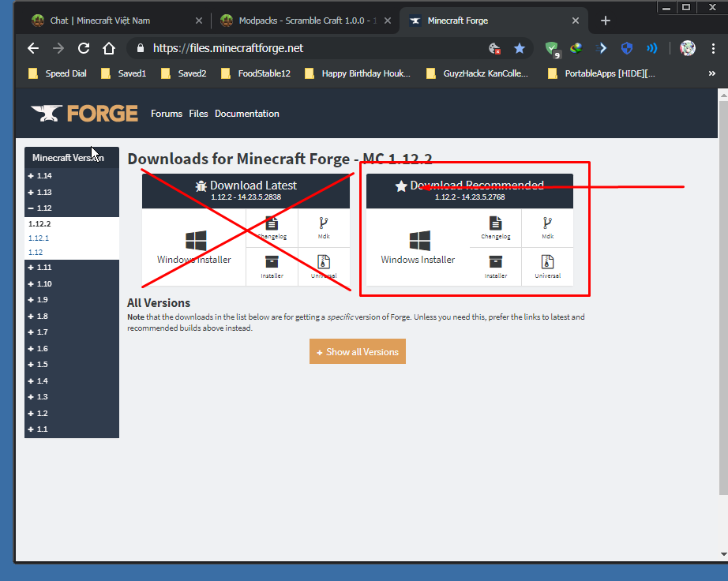This screenshot has height=581, width=728.
Task: Switch to Chat Minecraft Việt Nam tab
Action: point(115,21)
